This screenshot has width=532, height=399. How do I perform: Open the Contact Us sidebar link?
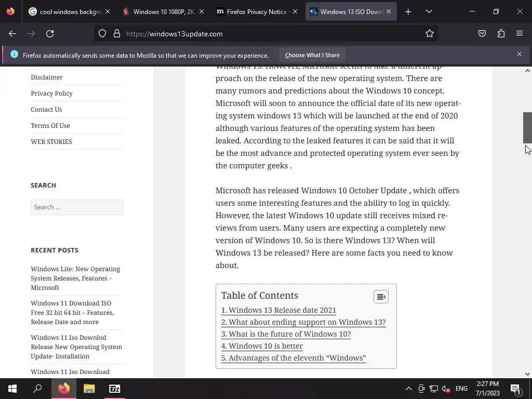(x=46, y=110)
